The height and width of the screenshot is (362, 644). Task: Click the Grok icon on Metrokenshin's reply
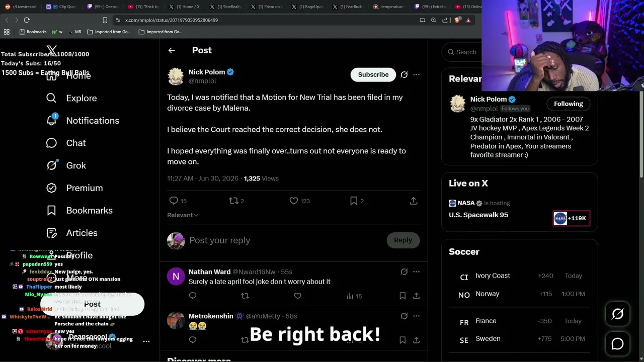click(404, 316)
